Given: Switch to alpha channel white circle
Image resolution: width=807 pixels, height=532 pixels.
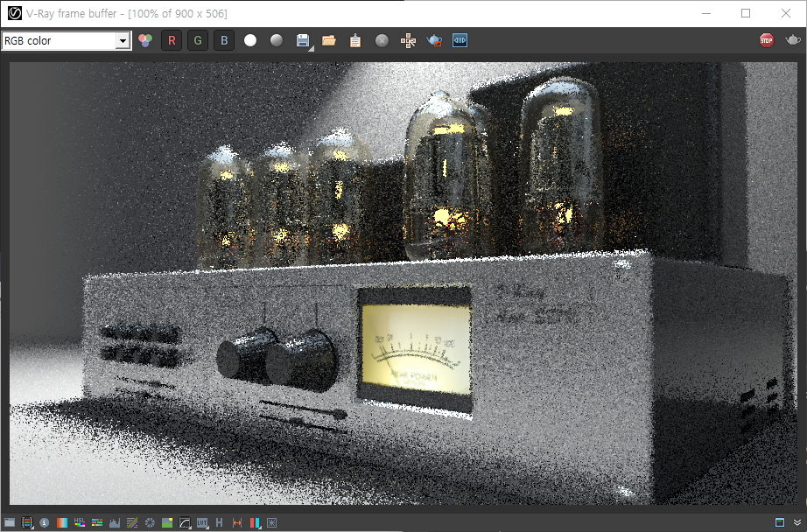Looking at the screenshot, I should pyautogui.click(x=250, y=40).
